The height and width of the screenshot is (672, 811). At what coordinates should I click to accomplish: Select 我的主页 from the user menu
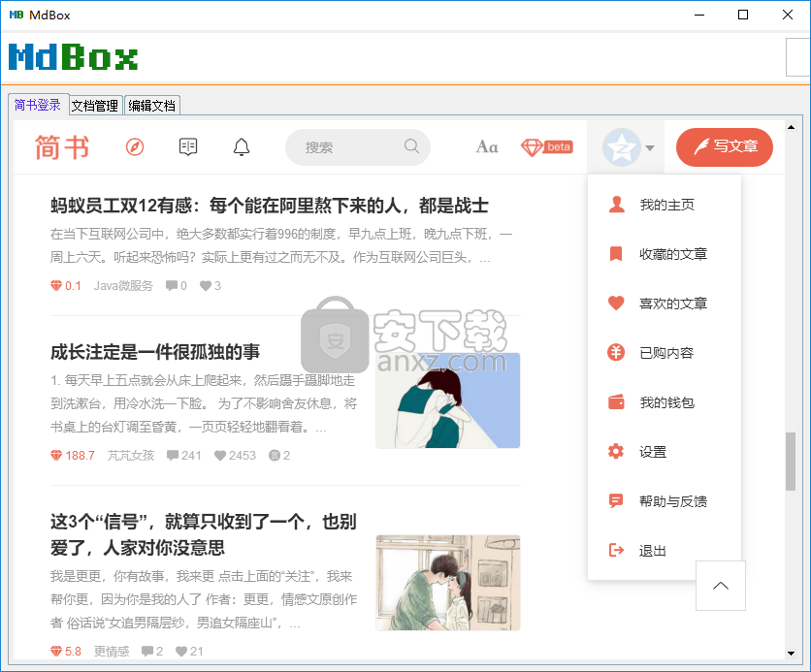665,205
